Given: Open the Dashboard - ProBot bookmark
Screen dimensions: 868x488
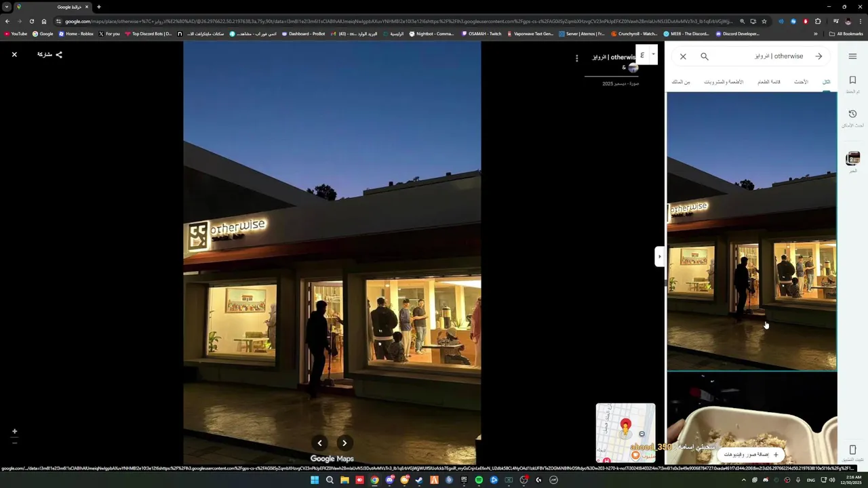Looking at the screenshot, I should (x=303, y=34).
